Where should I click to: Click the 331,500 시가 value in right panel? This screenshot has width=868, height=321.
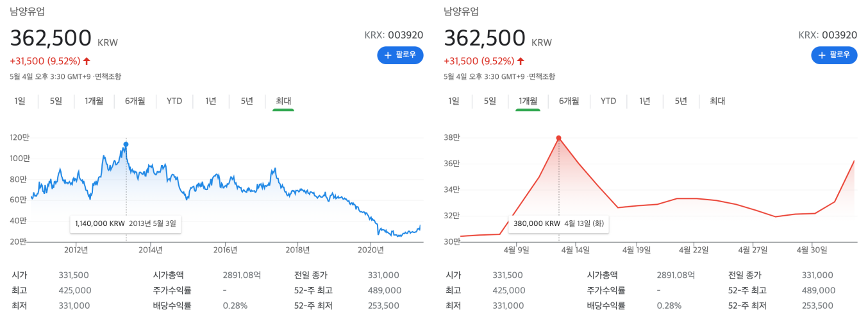tap(508, 275)
